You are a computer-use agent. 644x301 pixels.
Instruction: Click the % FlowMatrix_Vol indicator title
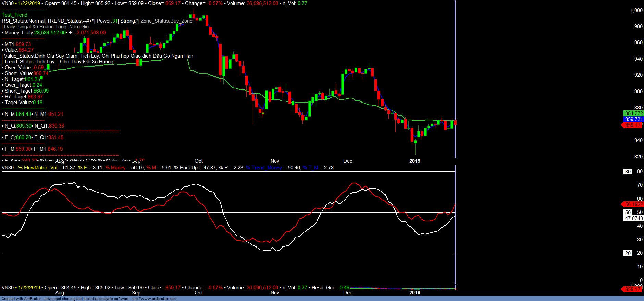[38, 168]
